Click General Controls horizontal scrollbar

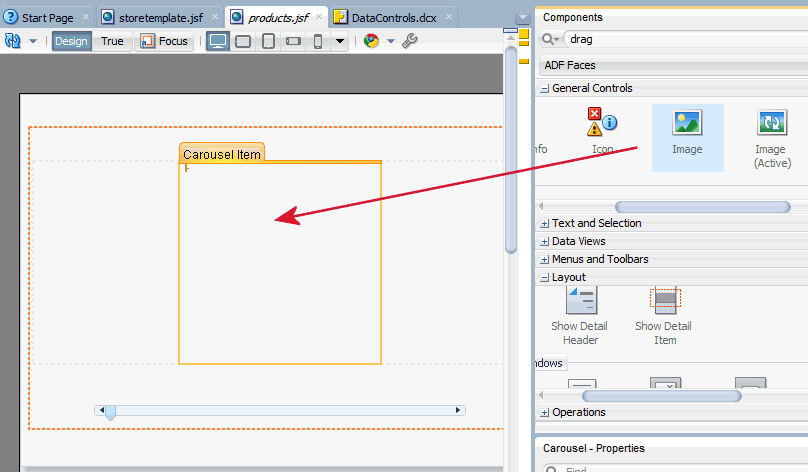point(702,207)
